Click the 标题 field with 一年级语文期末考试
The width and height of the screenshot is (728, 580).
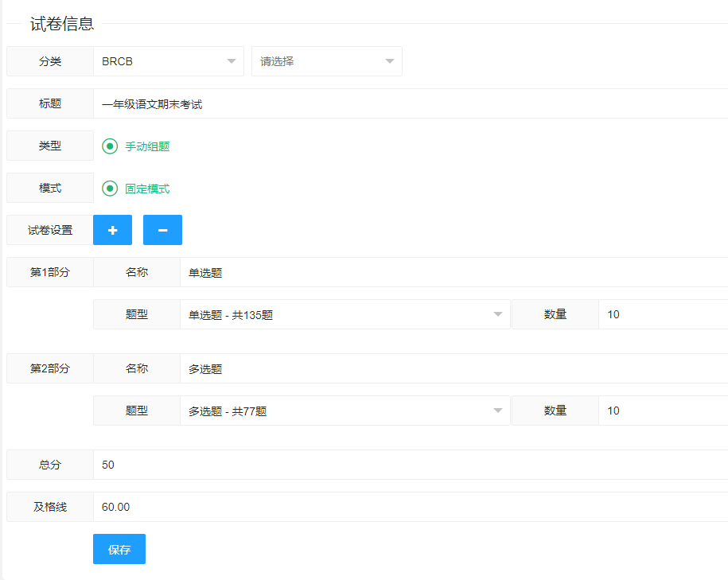pyautogui.click(x=410, y=104)
